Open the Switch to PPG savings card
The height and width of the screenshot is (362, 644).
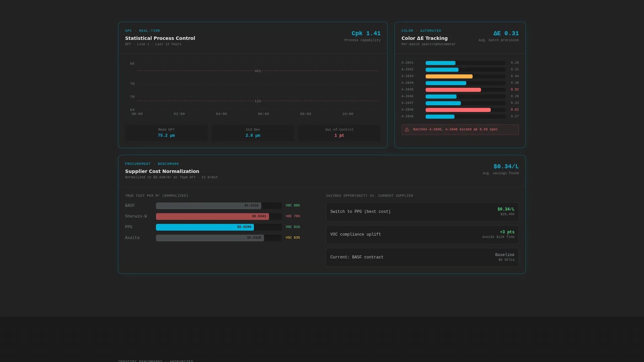click(422, 212)
